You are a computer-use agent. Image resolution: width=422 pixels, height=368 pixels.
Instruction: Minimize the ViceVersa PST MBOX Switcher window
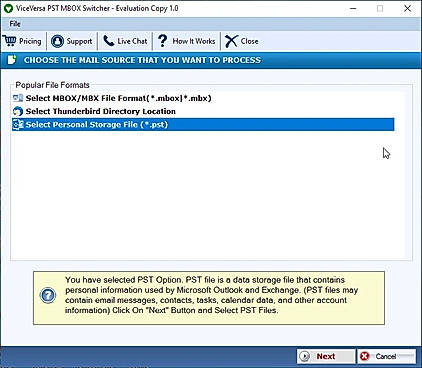[x=353, y=8]
